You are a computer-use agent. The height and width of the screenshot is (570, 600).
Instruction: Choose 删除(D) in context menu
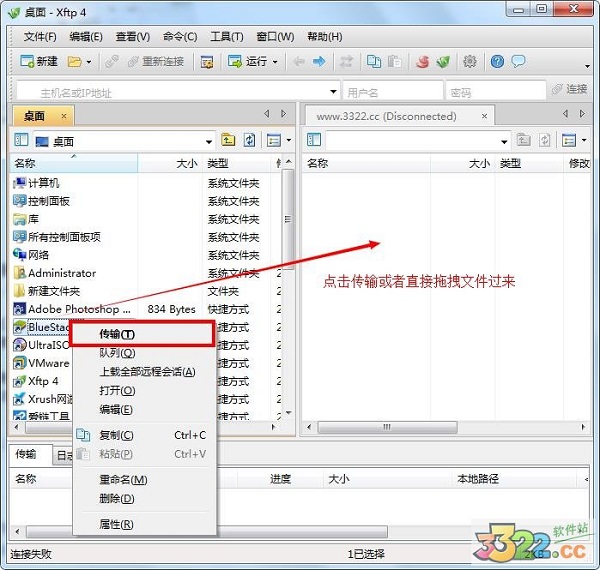[145, 498]
